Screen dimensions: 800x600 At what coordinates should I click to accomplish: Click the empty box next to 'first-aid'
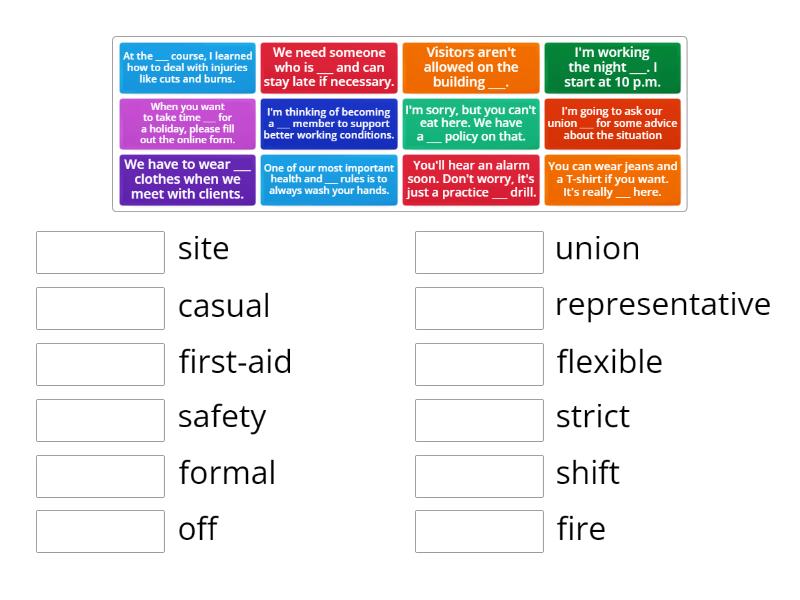point(98,362)
